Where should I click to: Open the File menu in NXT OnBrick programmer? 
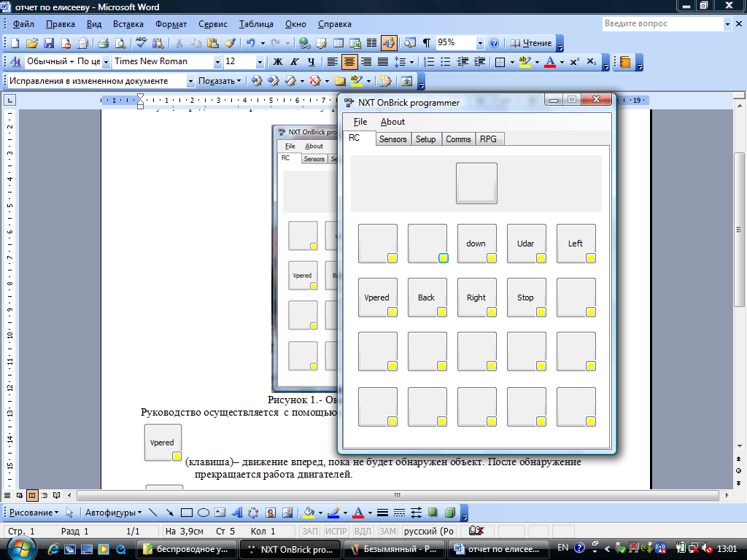[360, 122]
